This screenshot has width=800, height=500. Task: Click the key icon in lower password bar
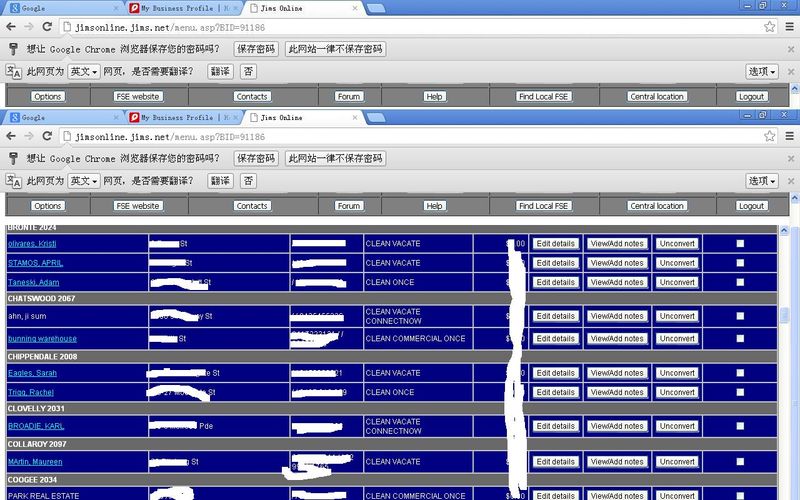click(13, 159)
